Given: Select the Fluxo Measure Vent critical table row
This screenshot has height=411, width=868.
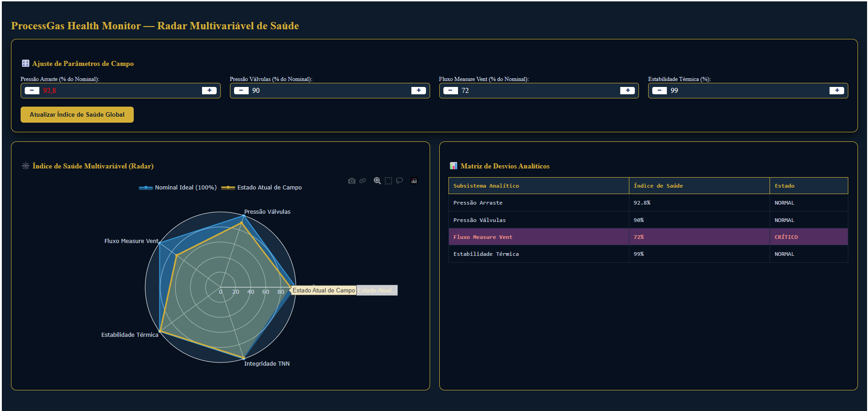Looking at the screenshot, I should point(648,237).
